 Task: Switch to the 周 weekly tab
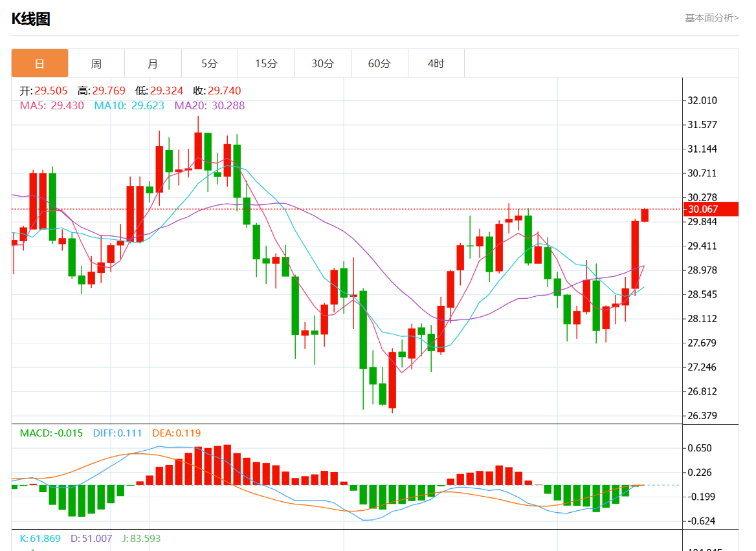coord(96,63)
